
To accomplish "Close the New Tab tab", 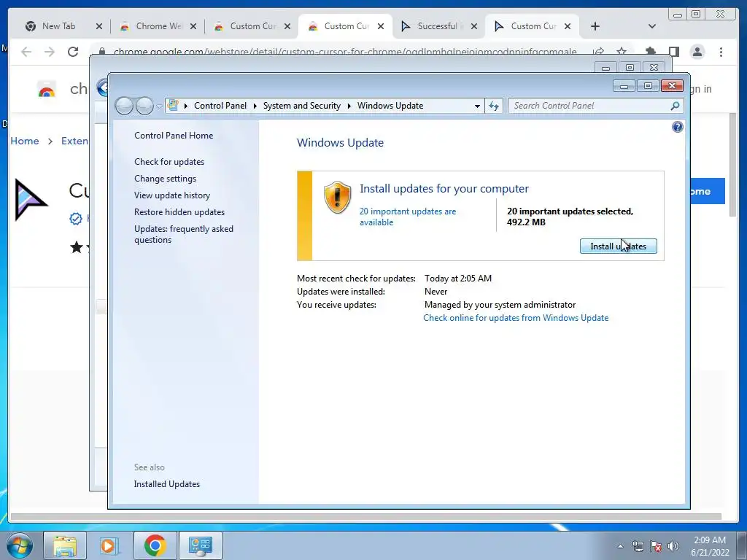I will coord(98,27).
